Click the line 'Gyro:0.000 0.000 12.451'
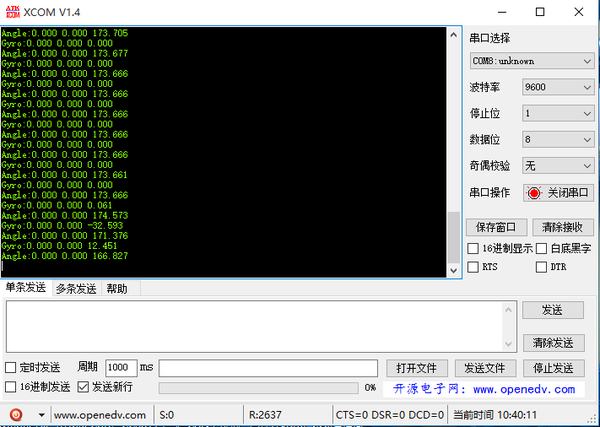This screenshot has height=427, width=600. 59,246
